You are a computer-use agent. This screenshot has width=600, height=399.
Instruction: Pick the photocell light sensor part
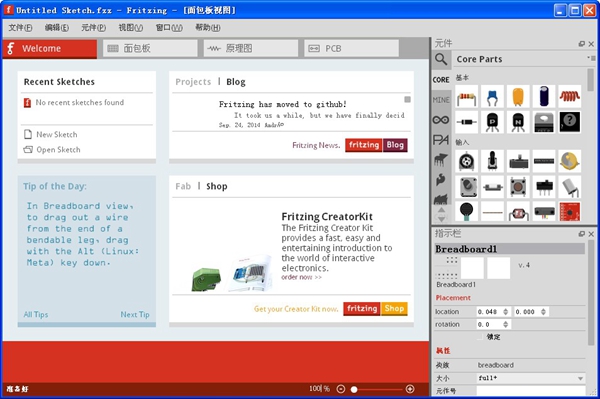518,212
